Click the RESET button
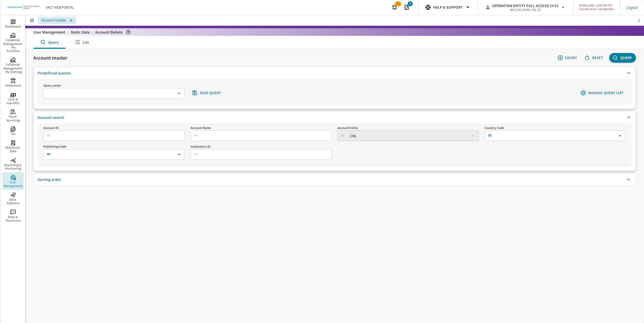Image resolution: width=644 pixels, height=323 pixels. coord(594,58)
